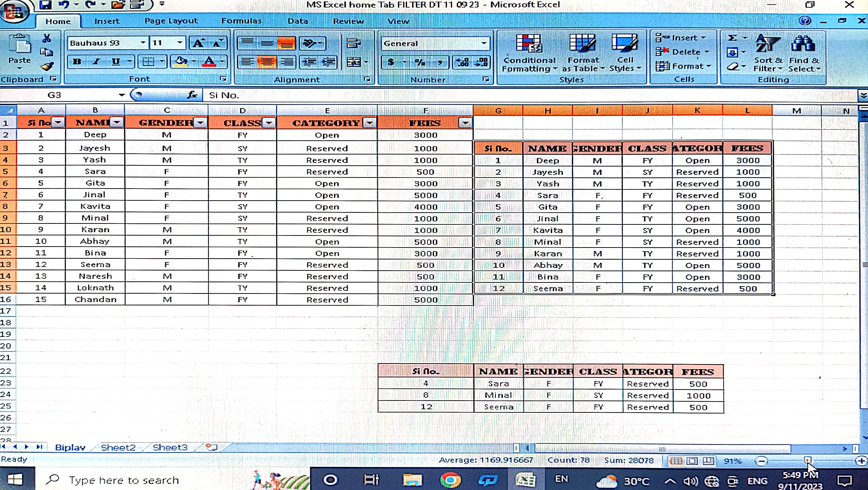Viewport: 868px width, 490px height.
Task: Click the Merge and Center icon
Action: coord(354,62)
